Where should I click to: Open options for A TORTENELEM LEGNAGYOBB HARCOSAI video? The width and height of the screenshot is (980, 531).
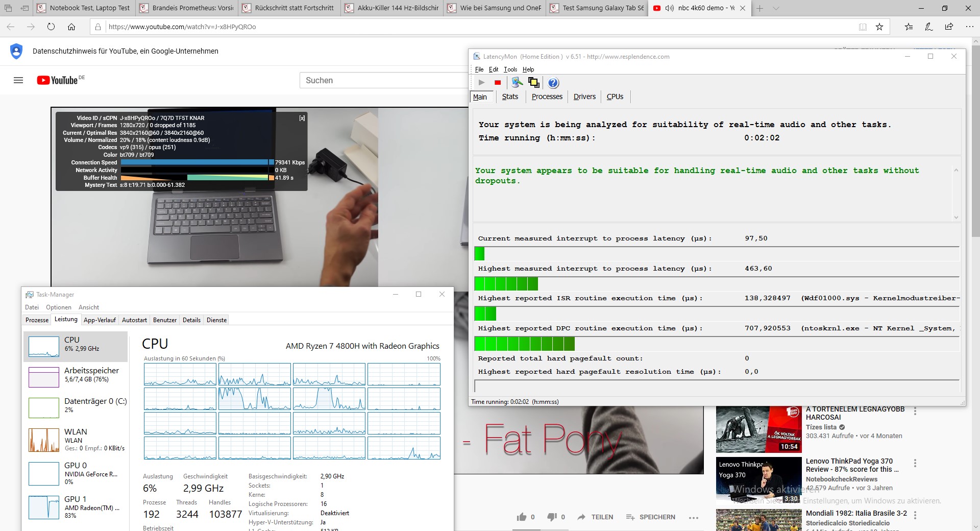915,411
